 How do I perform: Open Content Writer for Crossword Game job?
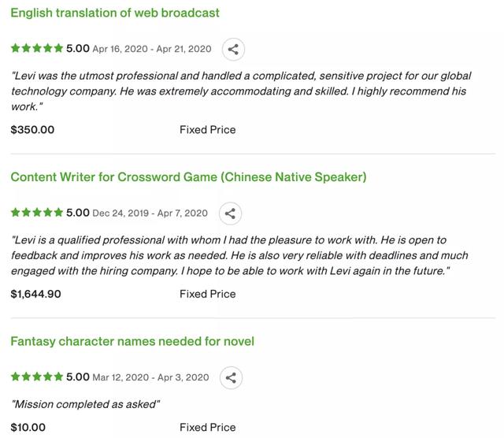coord(188,177)
